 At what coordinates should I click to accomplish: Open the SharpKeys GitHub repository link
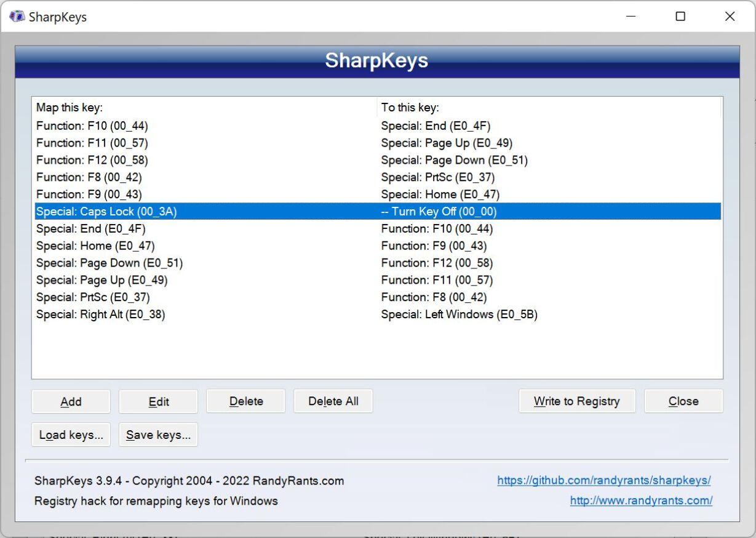(x=603, y=481)
